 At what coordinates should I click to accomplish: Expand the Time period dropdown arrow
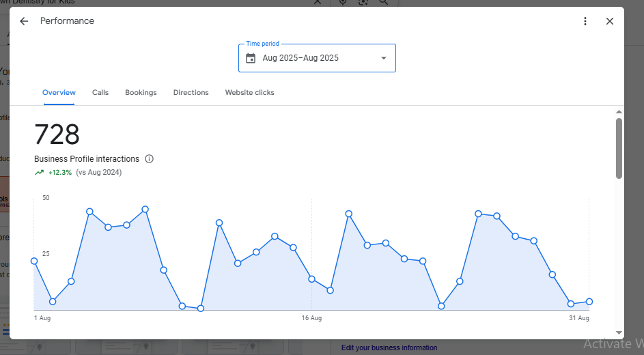[383, 58]
